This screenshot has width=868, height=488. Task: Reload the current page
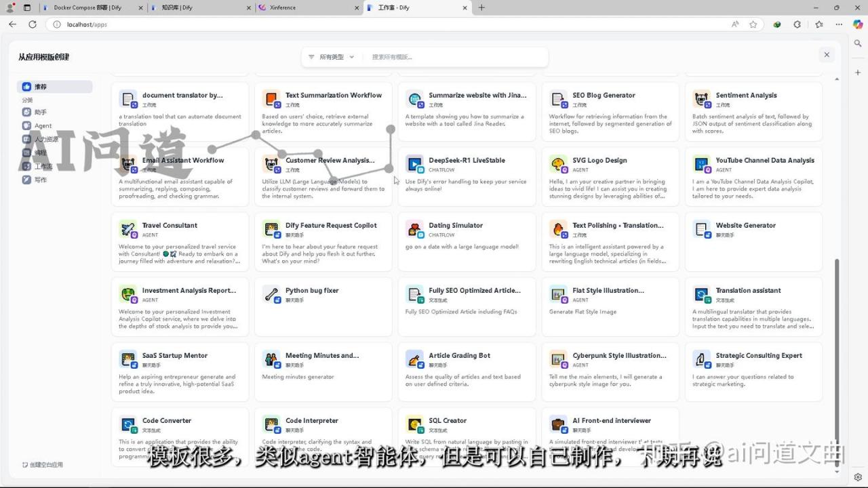coord(32,24)
